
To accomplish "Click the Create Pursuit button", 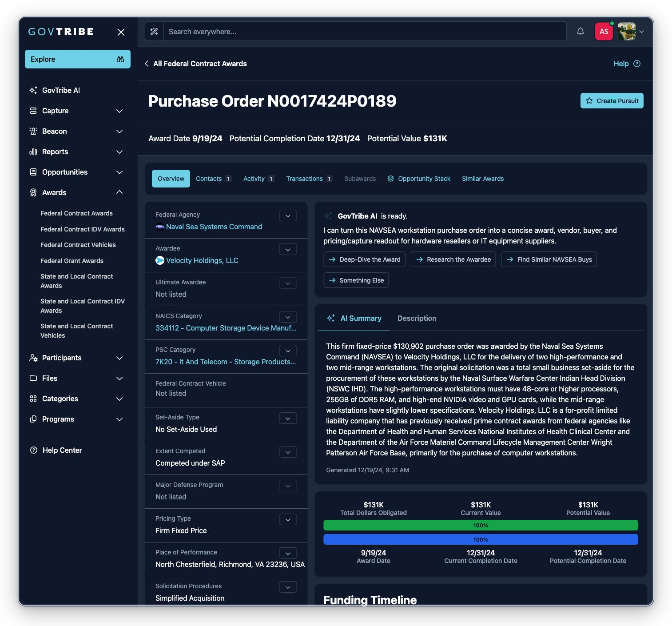I will point(612,101).
